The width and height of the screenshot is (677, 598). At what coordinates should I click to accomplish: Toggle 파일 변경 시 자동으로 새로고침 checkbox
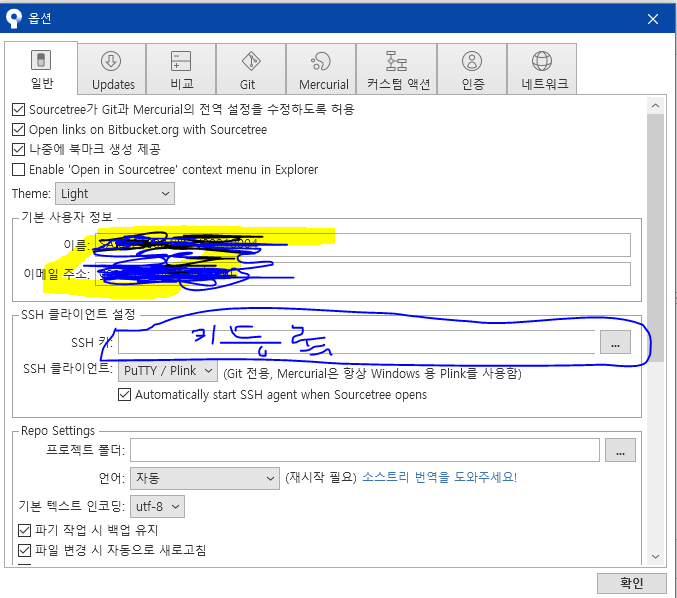click(x=25, y=550)
